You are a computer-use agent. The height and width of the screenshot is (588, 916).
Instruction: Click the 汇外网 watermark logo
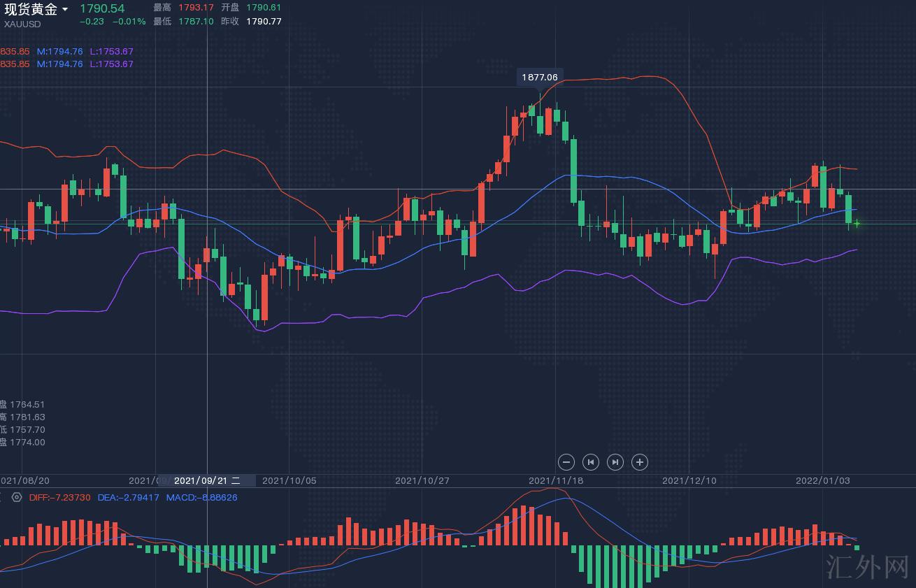pyautogui.click(x=866, y=567)
